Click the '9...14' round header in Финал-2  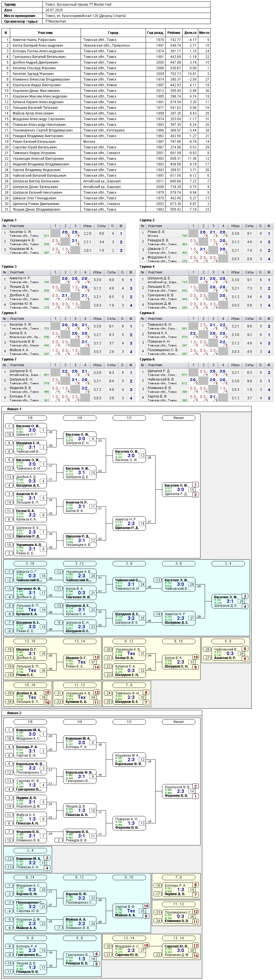[30, 878]
